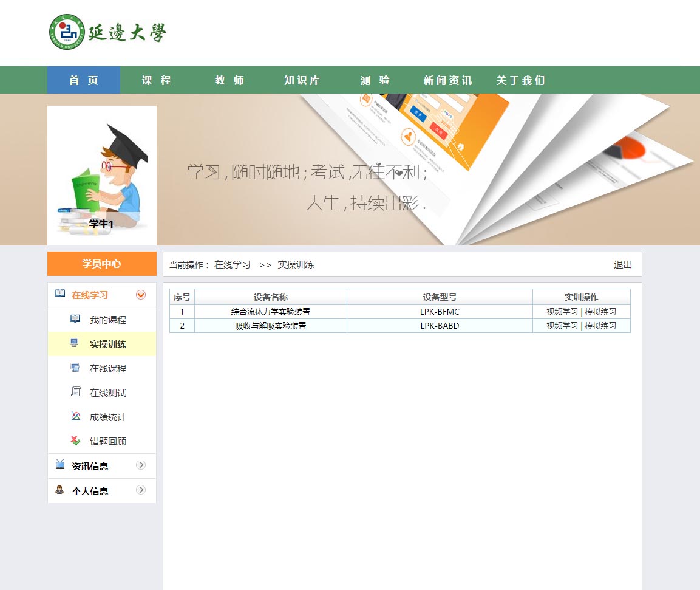Screen dimensions: 700x590
Task: Click 退出 to log out
Action: click(623, 265)
